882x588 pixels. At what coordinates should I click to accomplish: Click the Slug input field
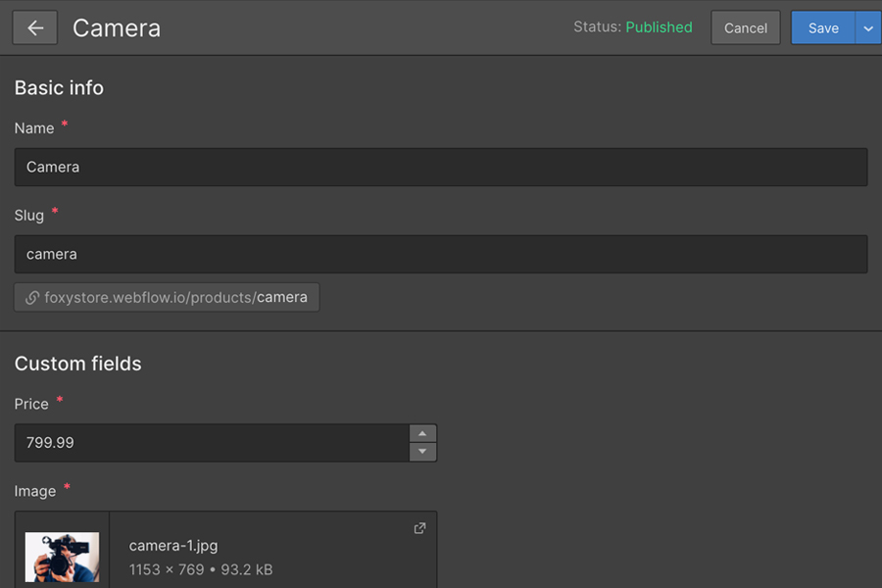click(441, 255)
